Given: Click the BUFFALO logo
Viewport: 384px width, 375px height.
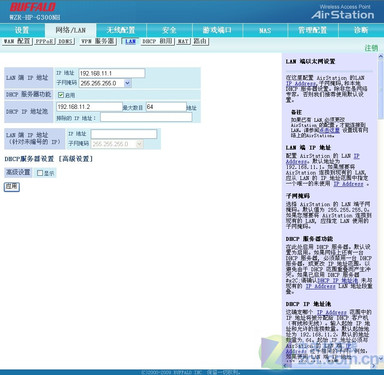Looking at the screenshot, I should [33, 7].
